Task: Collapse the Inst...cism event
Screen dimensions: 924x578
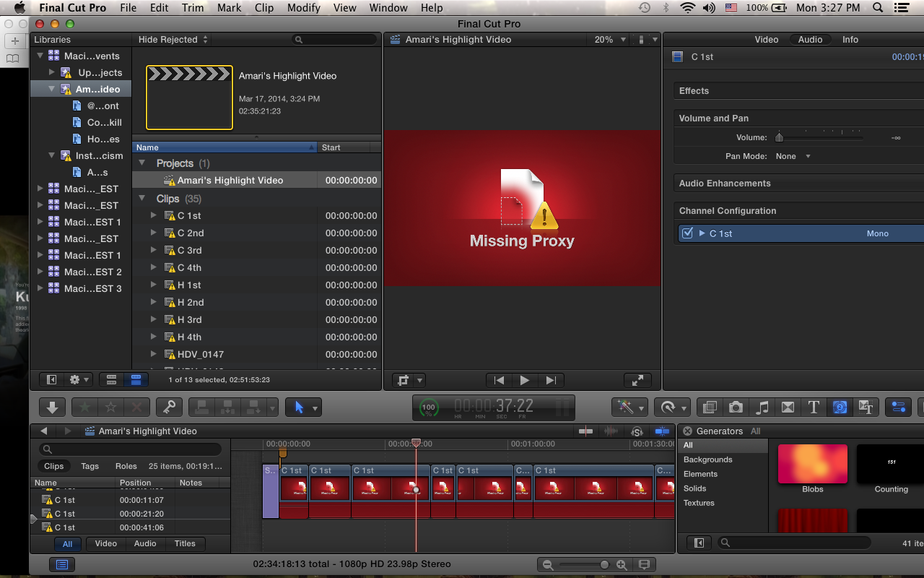Action: point(51,155)
